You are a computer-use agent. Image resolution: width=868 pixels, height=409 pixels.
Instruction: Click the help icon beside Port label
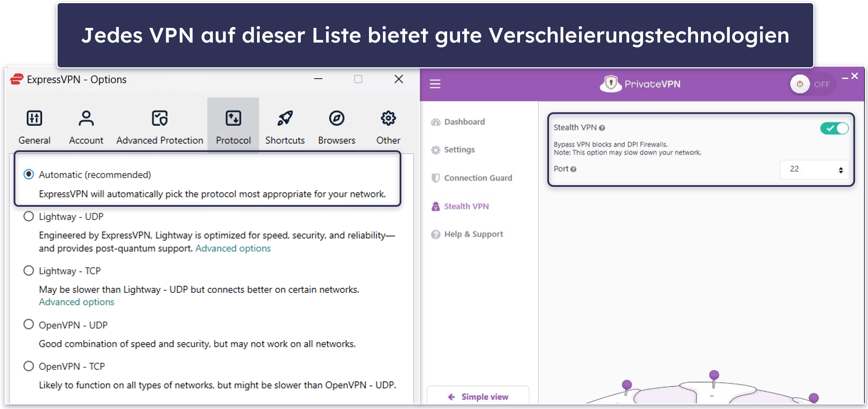pyautogui.click(x=573, y=169)
